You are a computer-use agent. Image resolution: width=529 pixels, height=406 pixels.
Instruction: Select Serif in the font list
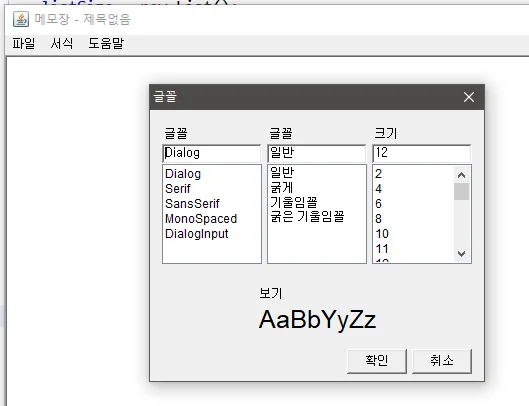[x=178, y=189]
